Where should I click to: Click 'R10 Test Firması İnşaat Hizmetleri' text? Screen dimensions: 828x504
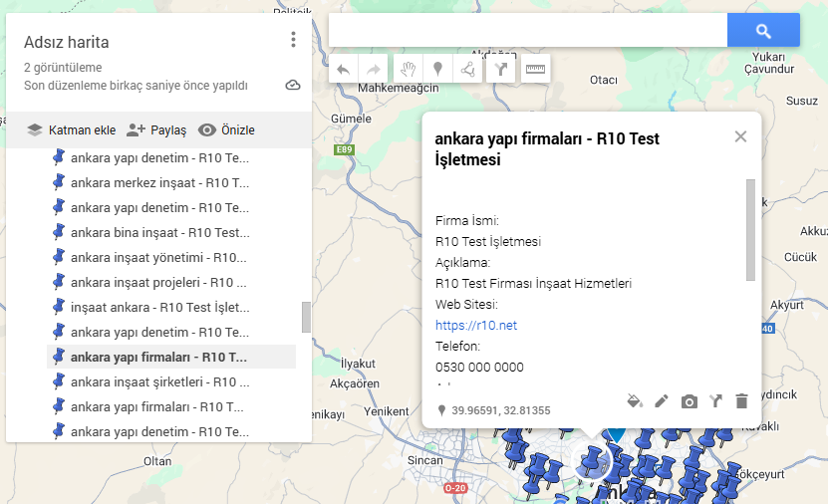pos(533,284)
